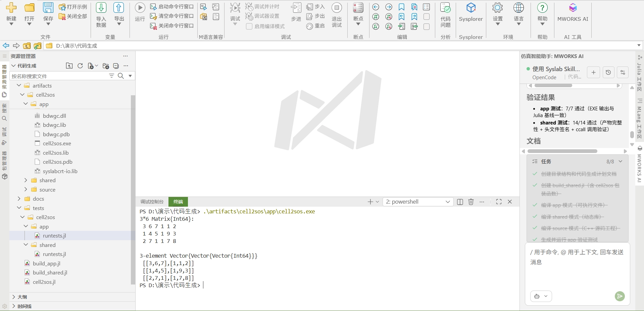The image size is (644, 311).
Task: Check the middle empty checkbox in 编辑 group
Action: pos(427,17)
